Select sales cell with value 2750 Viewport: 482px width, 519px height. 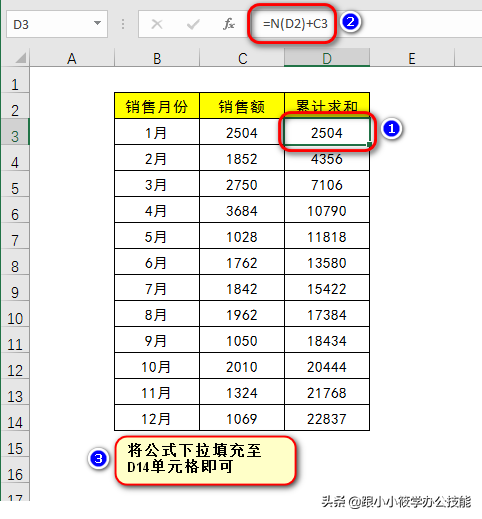pos(242,184)
